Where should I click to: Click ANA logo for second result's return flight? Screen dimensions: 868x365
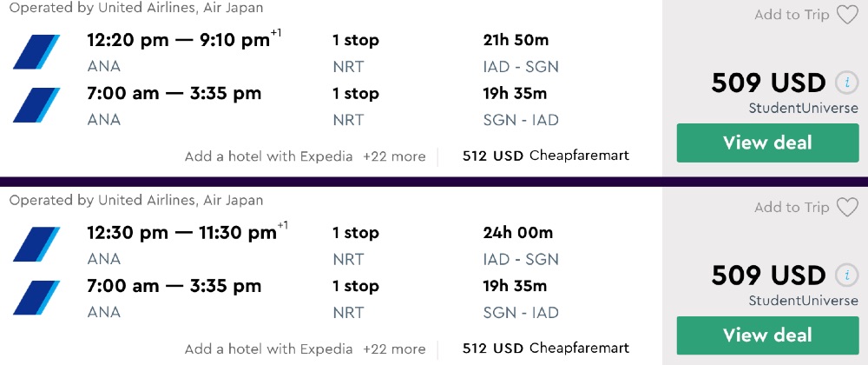[36, 297]
